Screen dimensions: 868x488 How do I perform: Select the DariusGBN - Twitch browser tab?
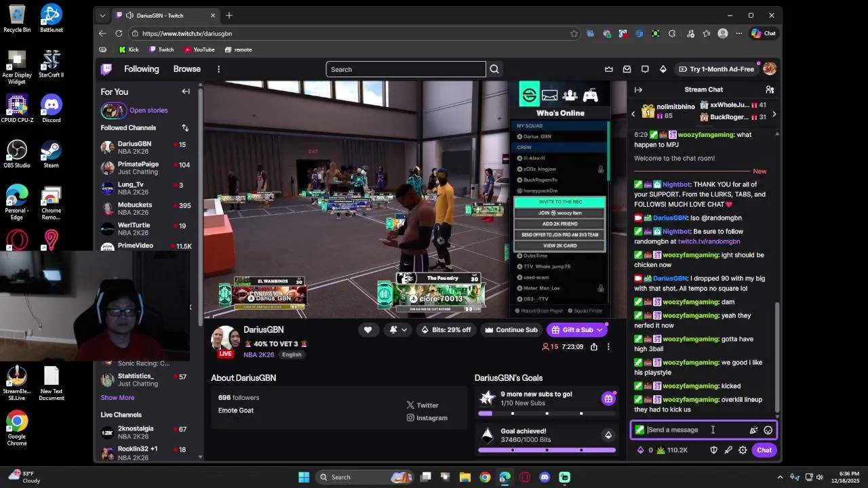(x=165, y=15)
